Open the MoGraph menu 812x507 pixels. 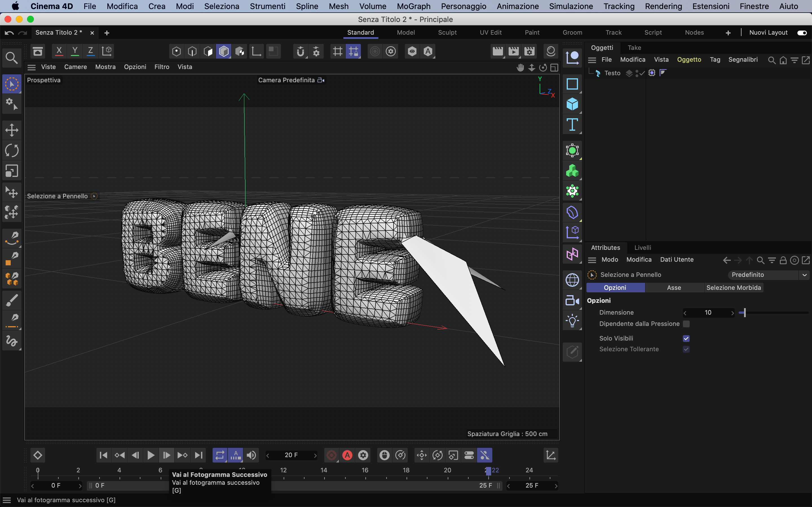413,6
